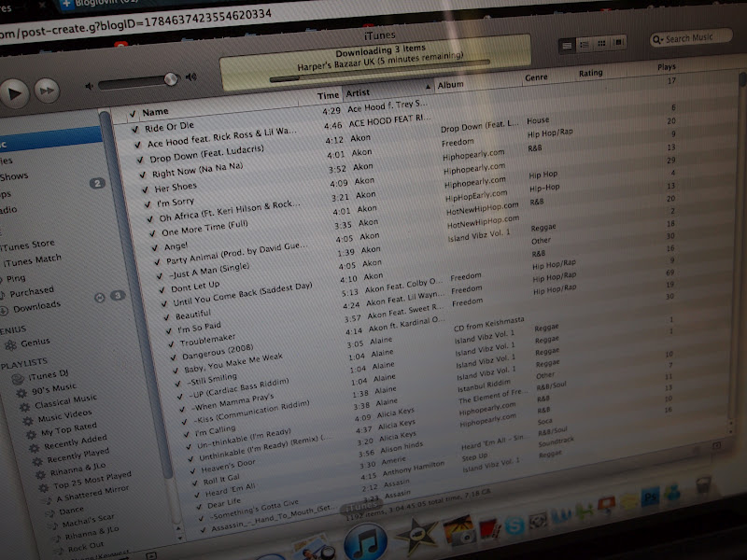Click the browser address bar URL
Image resolution: width=747 pixels, height=560 pixels.
pyautogui.click(x=135, y=25)
